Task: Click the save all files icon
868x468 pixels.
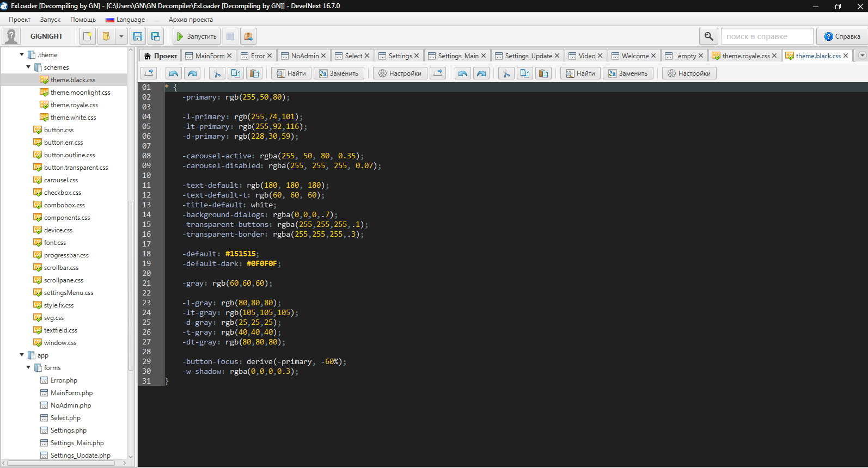Action: [156, 36]
